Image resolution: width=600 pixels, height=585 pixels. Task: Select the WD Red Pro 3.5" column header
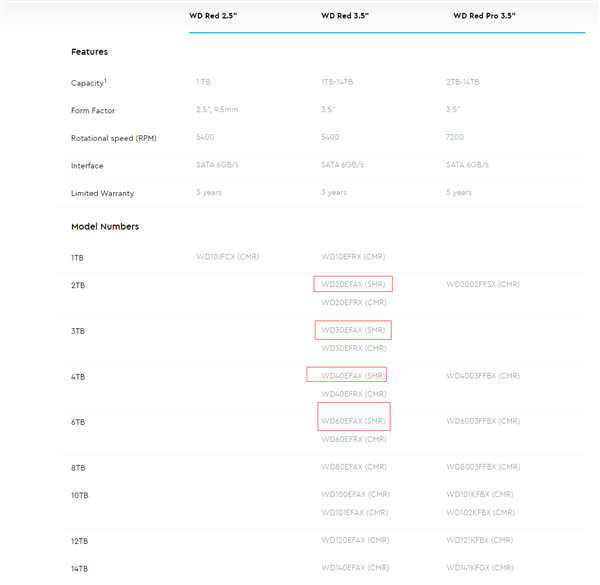tap(484, 16)
